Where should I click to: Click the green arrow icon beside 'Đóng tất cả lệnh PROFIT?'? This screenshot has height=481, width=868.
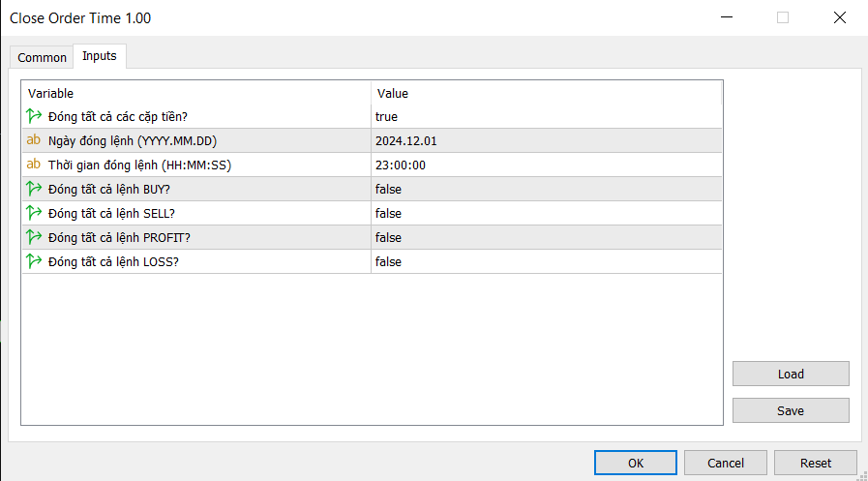(x=34, y=237)
